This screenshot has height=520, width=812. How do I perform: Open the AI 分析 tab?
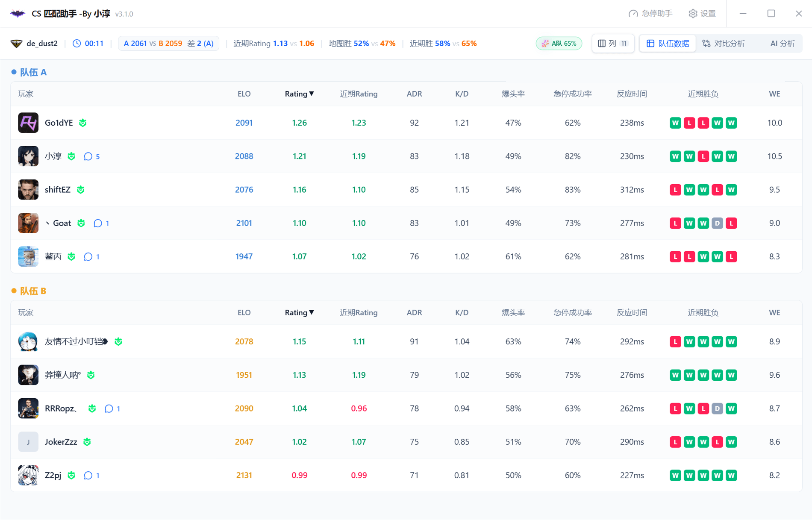tap(782, 44)
